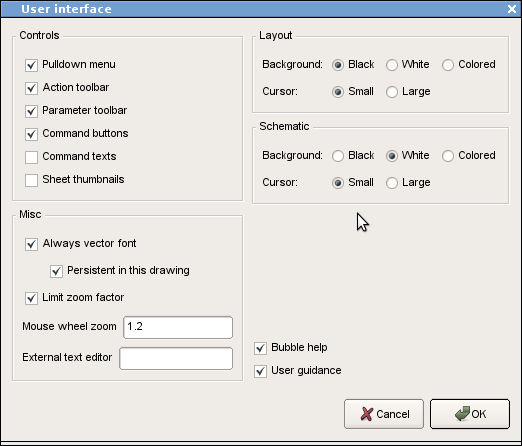Select White background for Layout
Viewport: 522px width, 446px height.
point(392,65)
